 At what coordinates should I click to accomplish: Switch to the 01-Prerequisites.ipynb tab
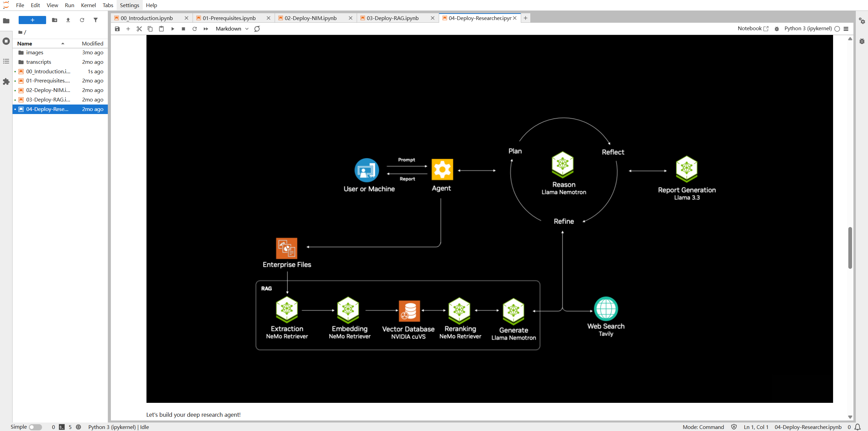click(229, 18)
